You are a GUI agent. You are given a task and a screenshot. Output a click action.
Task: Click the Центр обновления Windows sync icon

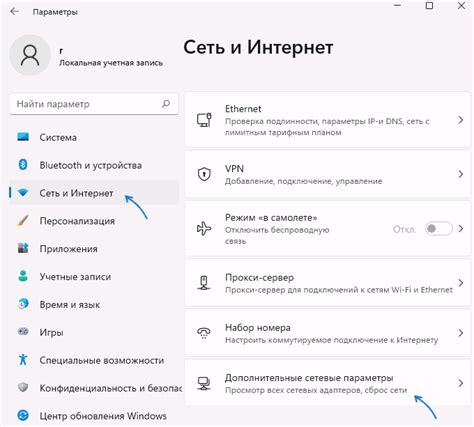click(23, 415)
